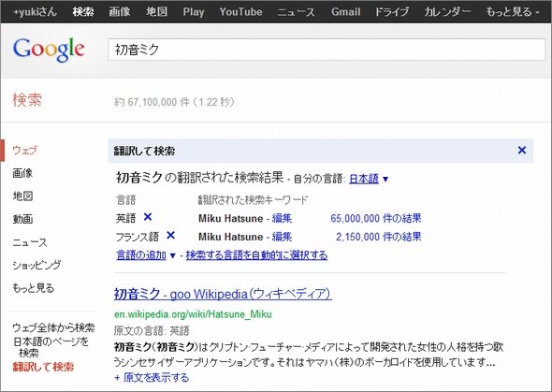
Task: Select ウェブ全体から検索 option
Action: (x=53, y=327)
